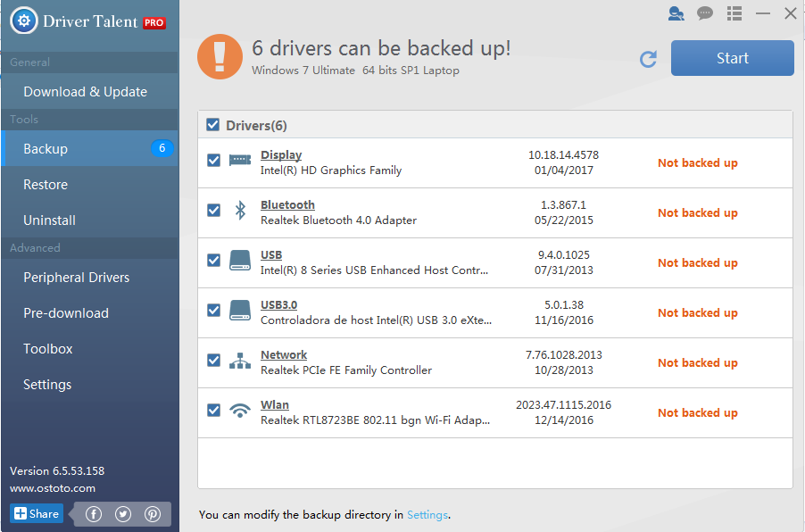
Task: Click the refresh rescan icon
Action: (x=649, y=59)
